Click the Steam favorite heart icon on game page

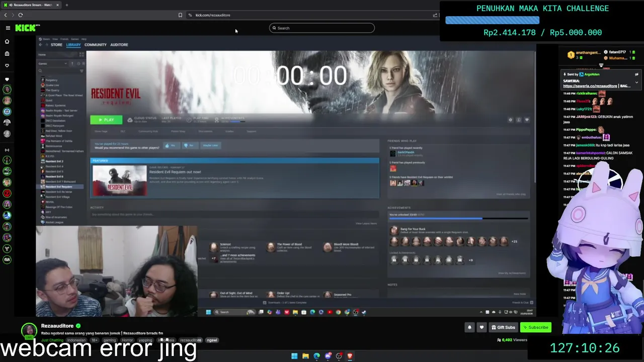coord(527,120)
